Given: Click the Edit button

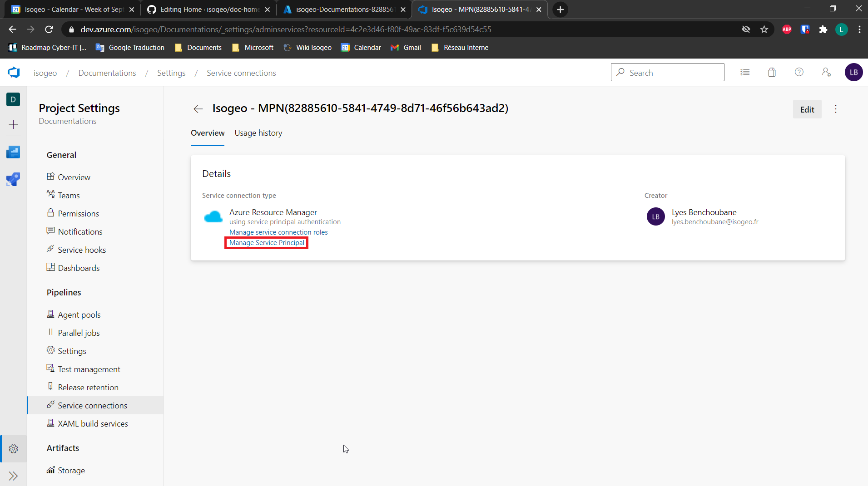Looking at the screenshot, I should click(807, 109).
